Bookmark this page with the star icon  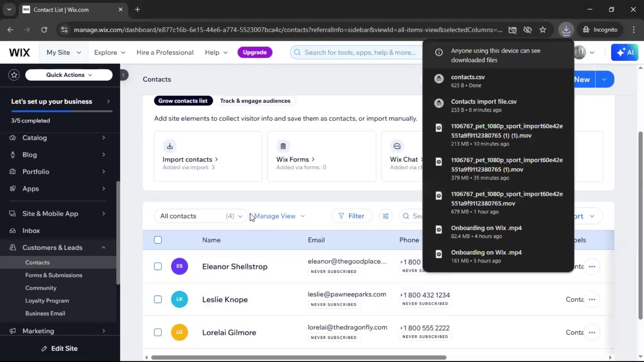[543, 30]
